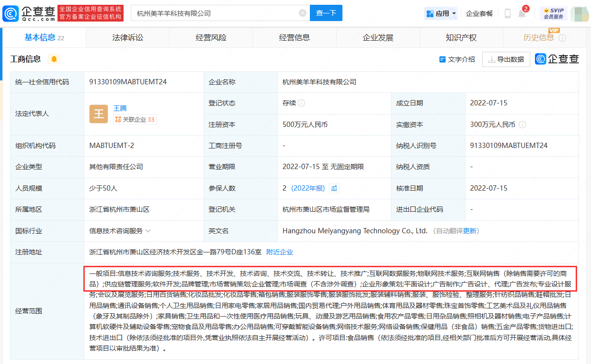Screen dimensions: 591x364
Task: Open legal representative 王腾 link
Action: 120,108
